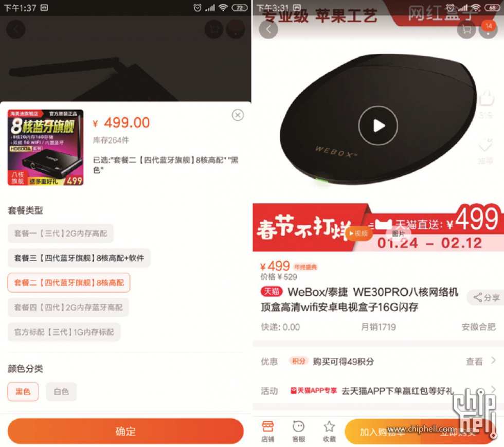Tap the back arrow on WeBox page
504x447 pixels.
268,30
